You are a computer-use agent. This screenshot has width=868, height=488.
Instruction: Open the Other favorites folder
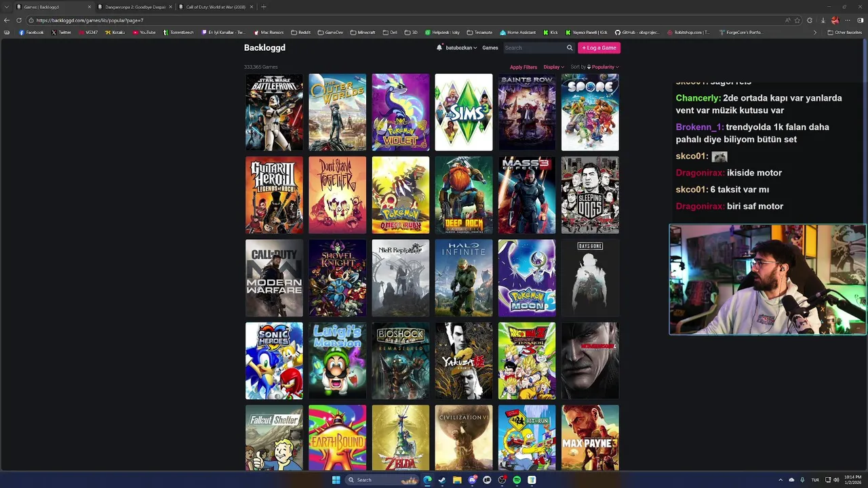point(845,33)
